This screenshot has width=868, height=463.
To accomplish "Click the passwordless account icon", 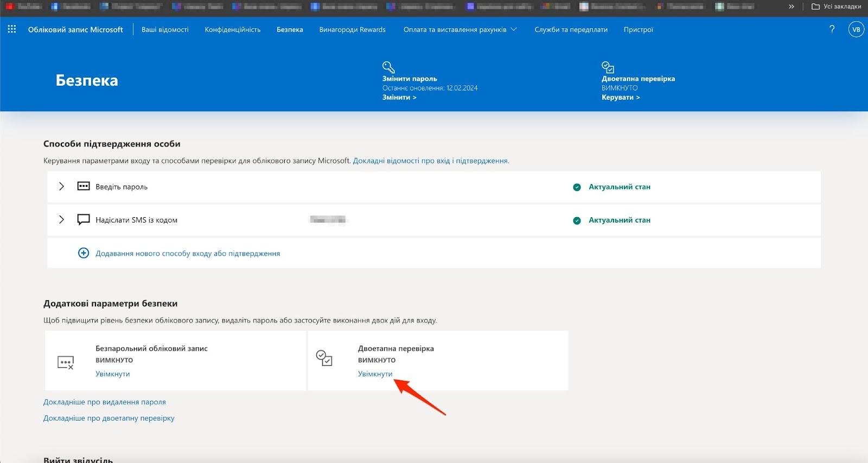I will click(x=66, y=362).
